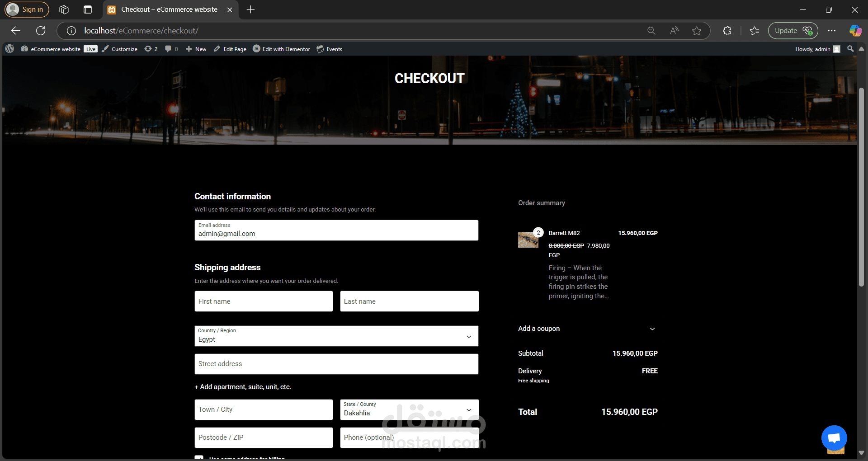The height and width of the screenshot is (461, 868).
Task: Click Edit Page in admin bar
Action: click(230, 49)
